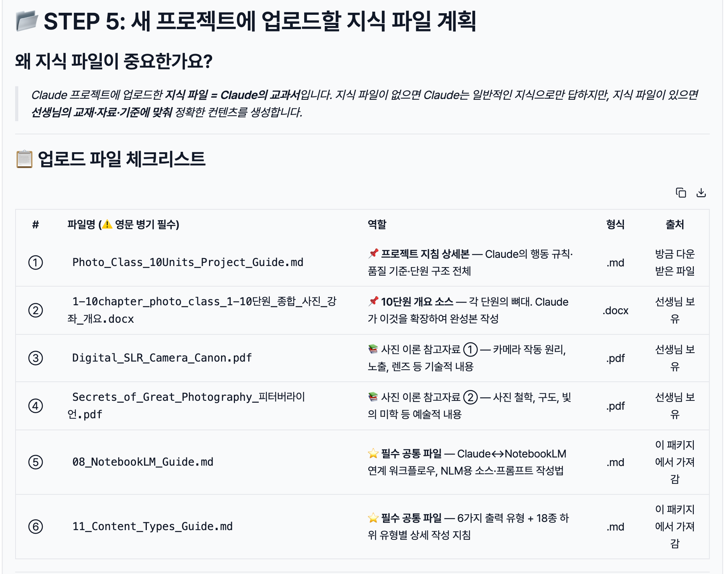This screenshot has height=574, width=728.
Task: Click the Photo_Class_10Units_Project_Guide.md filename
Action: coord(188,263)
